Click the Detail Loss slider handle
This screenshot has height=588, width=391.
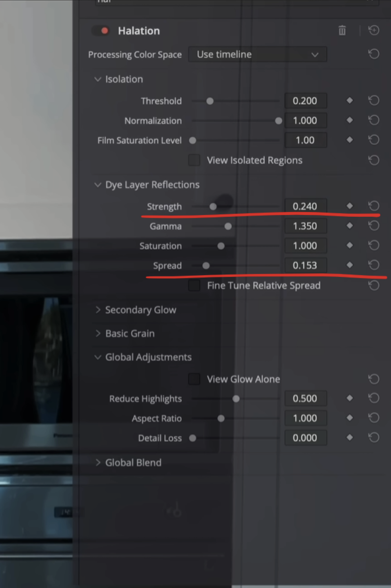tap(193, 438)
